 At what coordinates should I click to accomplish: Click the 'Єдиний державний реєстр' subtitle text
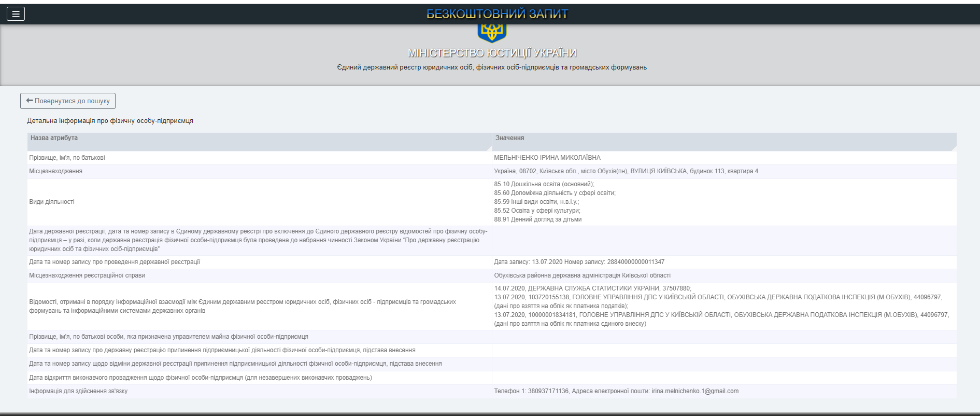point(491,67)
